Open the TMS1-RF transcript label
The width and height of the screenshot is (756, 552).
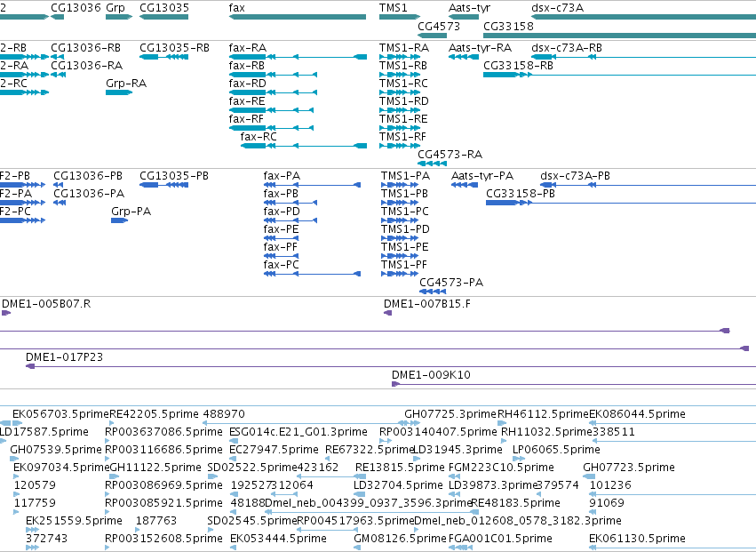click(403, 137)
